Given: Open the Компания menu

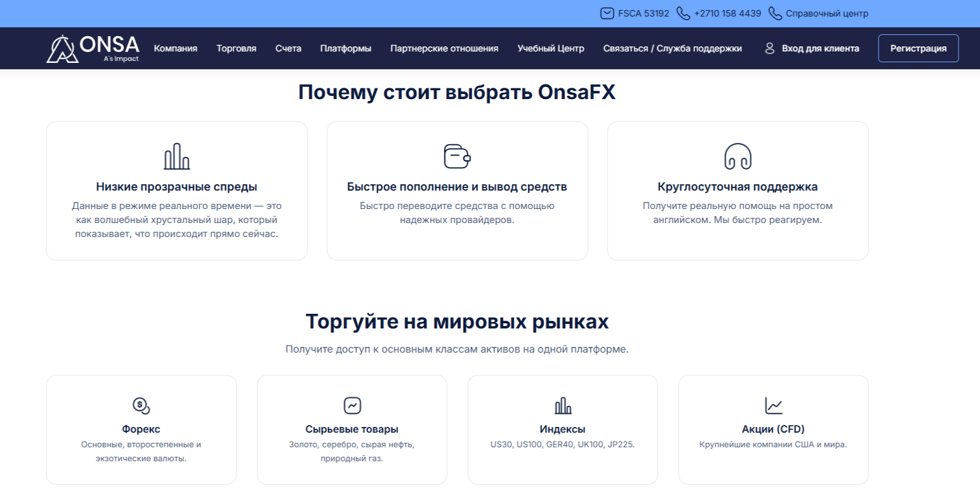Looking at the screenshot, I should pyautogui.click(x=175, y=48).
